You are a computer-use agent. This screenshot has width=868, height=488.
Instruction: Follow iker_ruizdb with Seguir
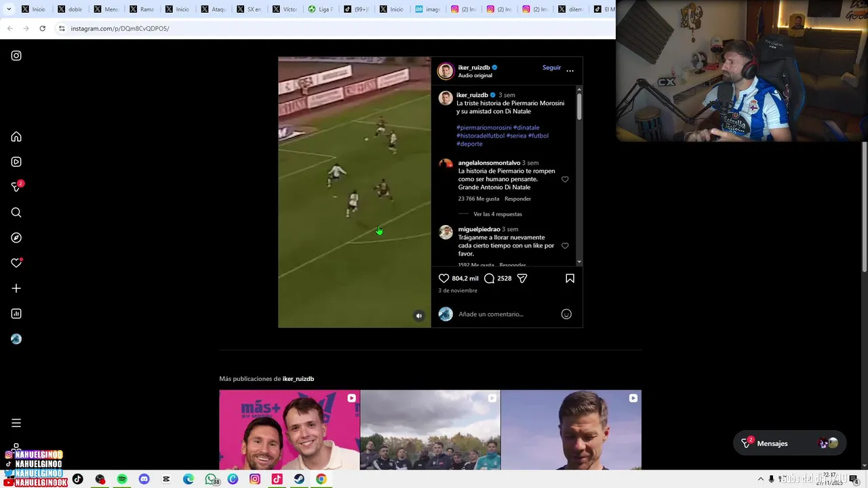(551, 68)
